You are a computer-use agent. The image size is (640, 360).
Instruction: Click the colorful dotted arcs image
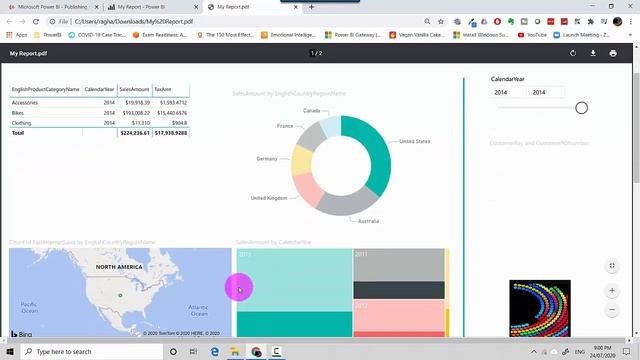[x=540, y=309]
